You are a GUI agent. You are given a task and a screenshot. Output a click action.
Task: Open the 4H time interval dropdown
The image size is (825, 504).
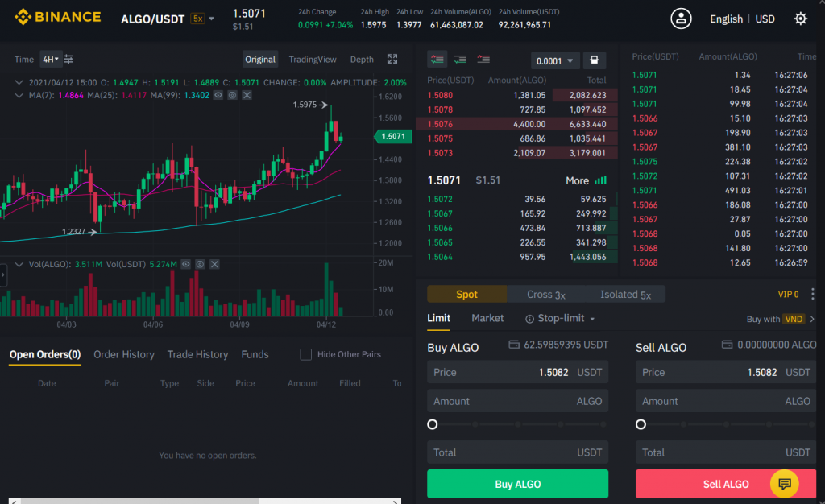(x=50, y=59)
